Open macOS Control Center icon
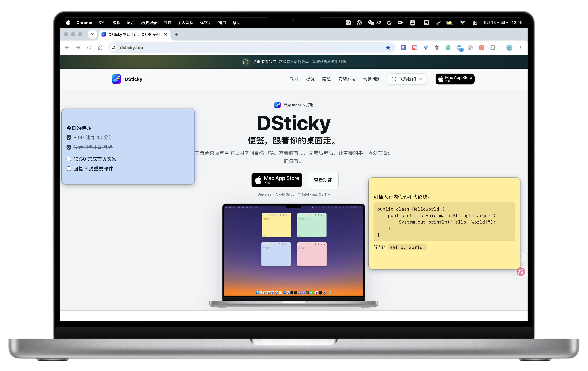 click(475, 23)
